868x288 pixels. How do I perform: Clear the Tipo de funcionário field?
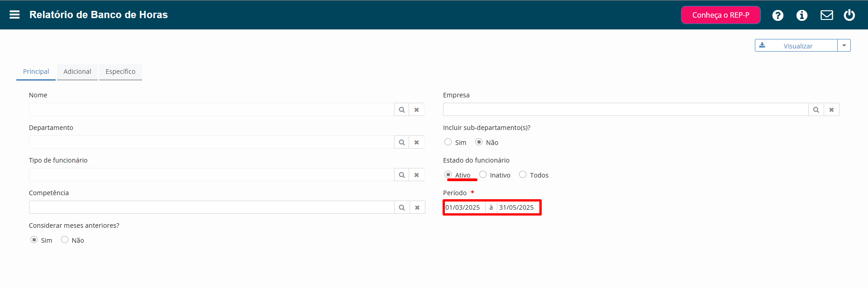click(417, 175)
